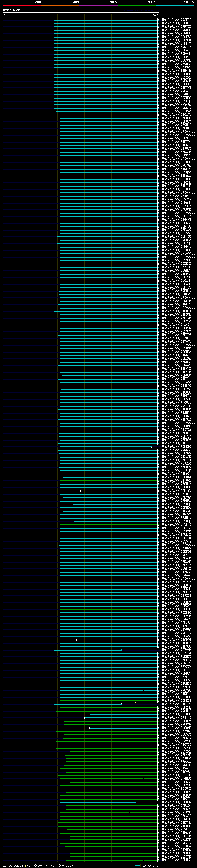Open hit UniRef100_Q2UMC3

click(177, 684)
